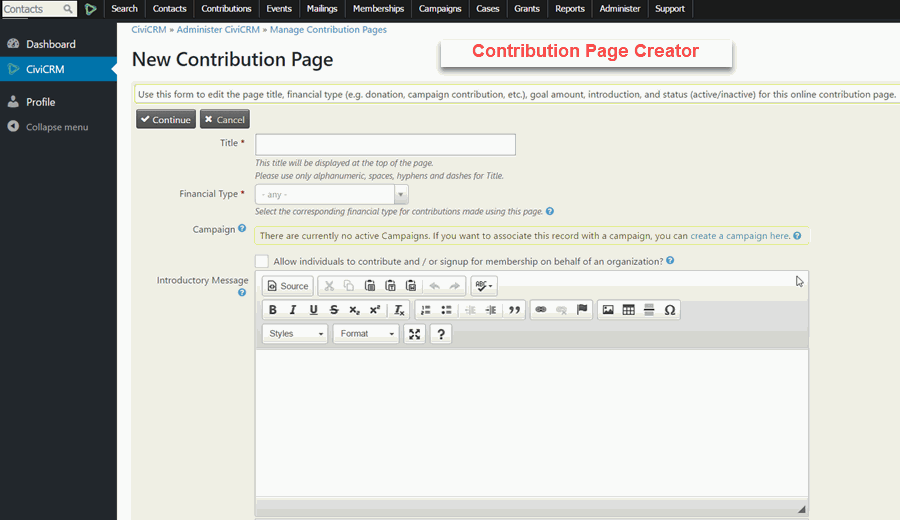Image resolution: width=900 pixels, height=520 pixels.
Task: Click Paste from Word icon
Action: [x=411, y=286]
